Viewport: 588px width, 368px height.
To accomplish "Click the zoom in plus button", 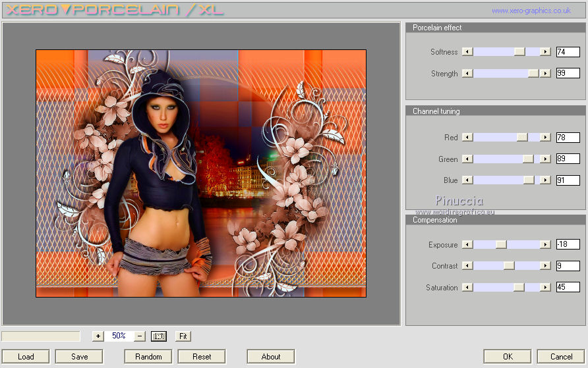I will coord(98,336).
